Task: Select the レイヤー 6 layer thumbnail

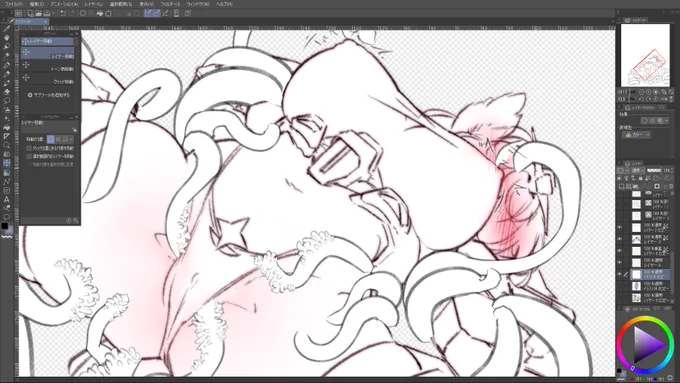Action: tap(636, 263)
